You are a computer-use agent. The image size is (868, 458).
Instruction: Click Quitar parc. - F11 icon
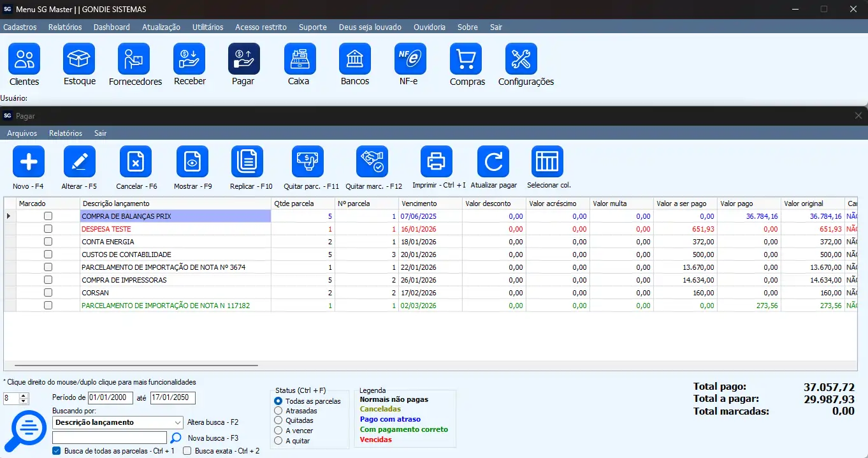[x=308, y=162]
